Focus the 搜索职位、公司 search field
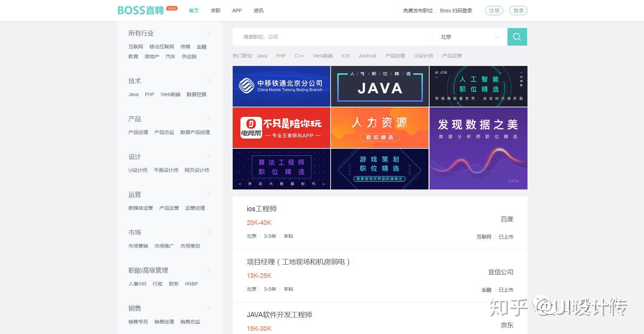644x334 pixels. (332, 37)
